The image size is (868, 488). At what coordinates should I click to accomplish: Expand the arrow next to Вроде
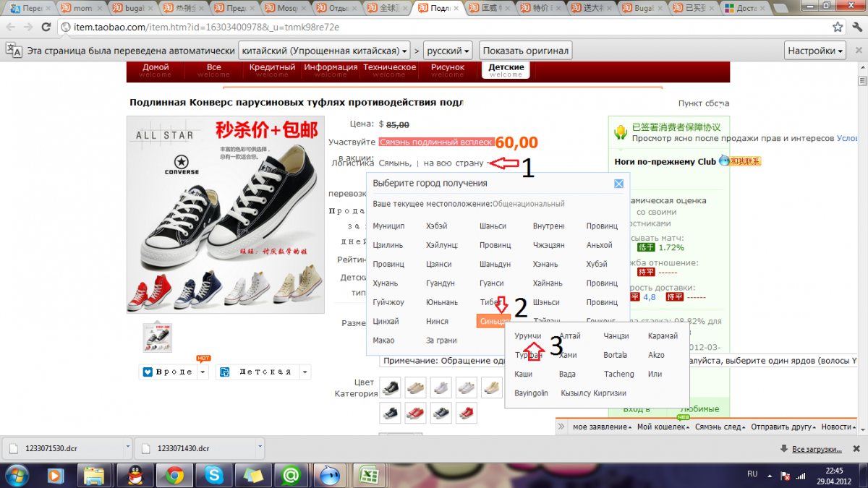point(203,372)
